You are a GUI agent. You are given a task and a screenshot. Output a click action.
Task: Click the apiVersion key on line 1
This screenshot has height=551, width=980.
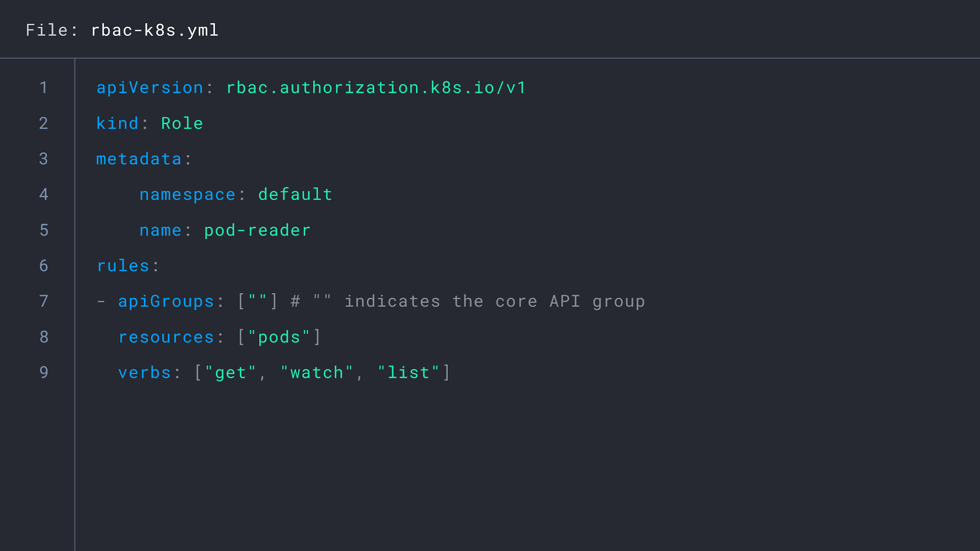(150, 88)
